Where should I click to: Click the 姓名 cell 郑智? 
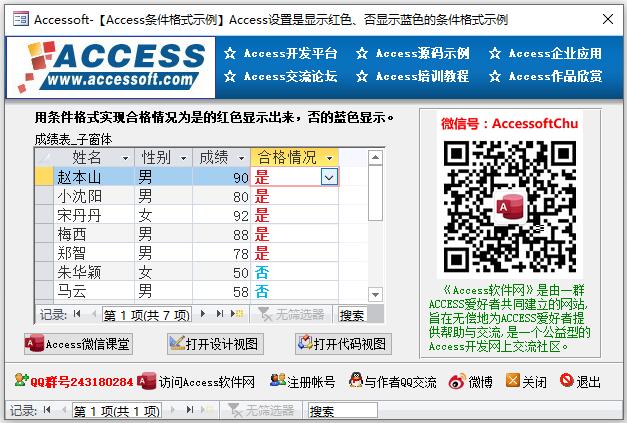point(94,253)
